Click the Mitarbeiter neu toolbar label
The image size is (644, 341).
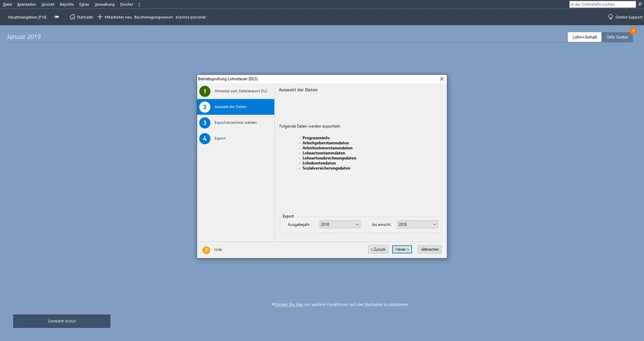tap(118, 17)
